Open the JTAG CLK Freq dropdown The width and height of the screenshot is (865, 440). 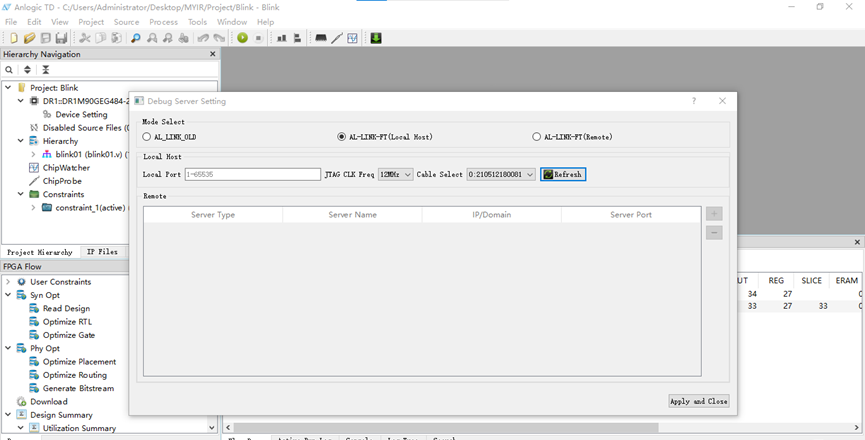pos(396,174)
